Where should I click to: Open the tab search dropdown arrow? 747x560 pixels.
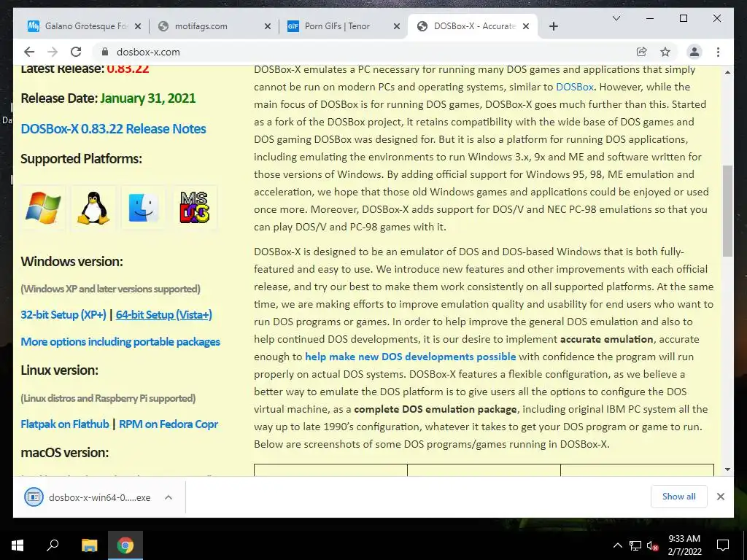coord(616,18)
